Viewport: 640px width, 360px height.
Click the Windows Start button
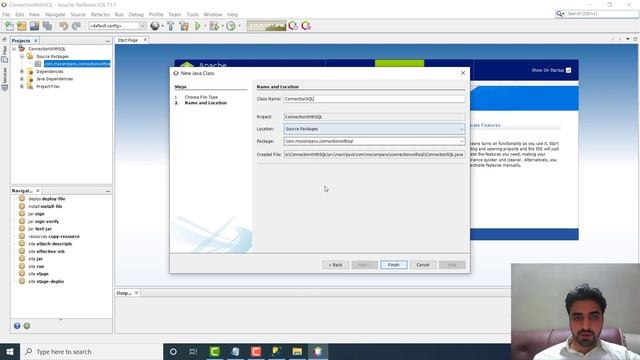coord(10,351)
